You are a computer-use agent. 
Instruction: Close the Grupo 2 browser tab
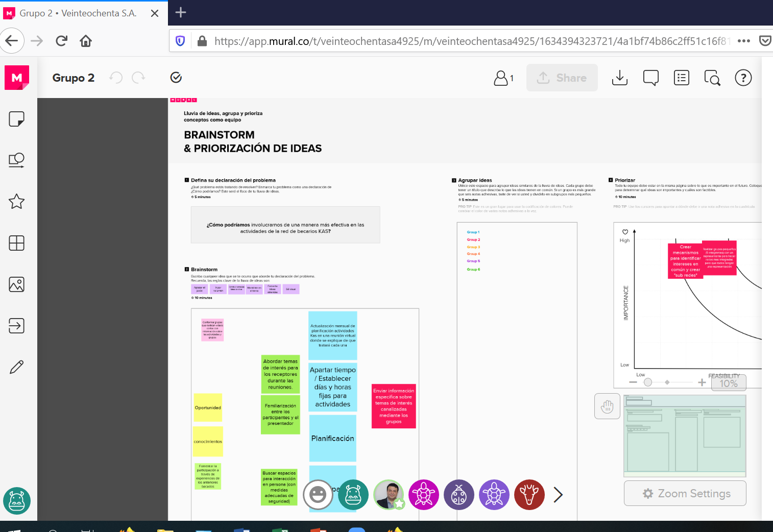click(155, 13)
